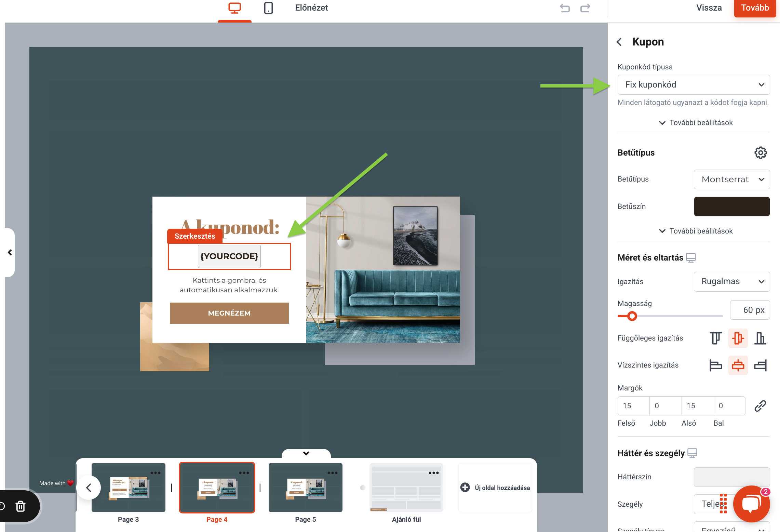Image resolution: width=780 pixels, height=532 pixels.
Task: Open the Igazítás Rugalmas dropdown
Action: [732, 281]
